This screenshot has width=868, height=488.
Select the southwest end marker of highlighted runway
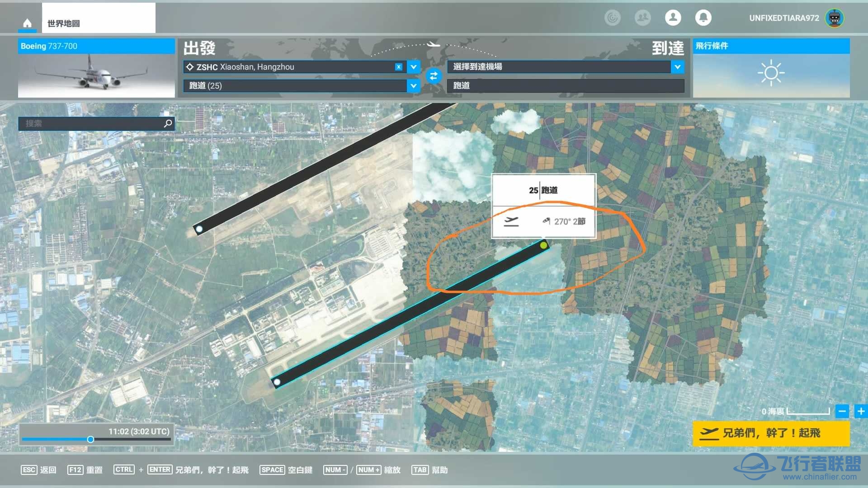click(x=277, y=382)
